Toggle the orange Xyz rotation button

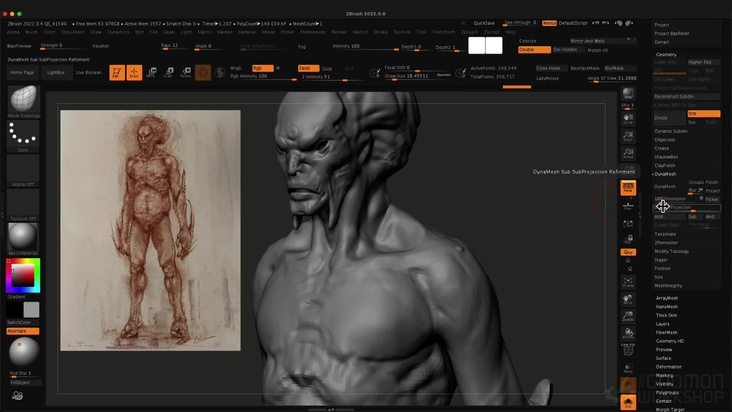click(628, 252)
